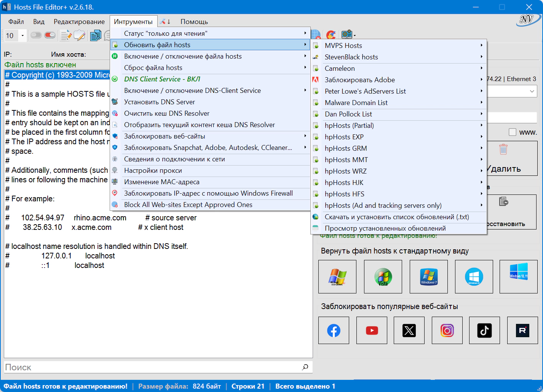Click the monitor-with-gears settings toolbar icon
This screenshot has width=543, height=392.
[x=346, y=35]
